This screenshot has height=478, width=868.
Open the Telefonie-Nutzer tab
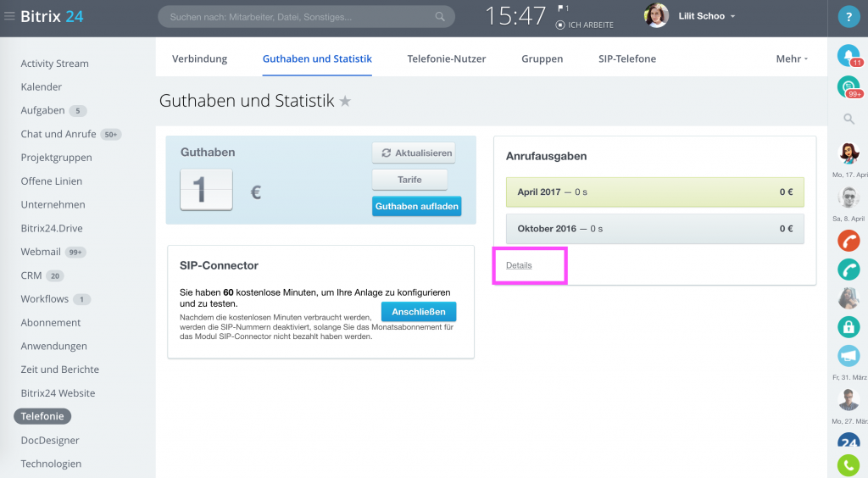446,58
